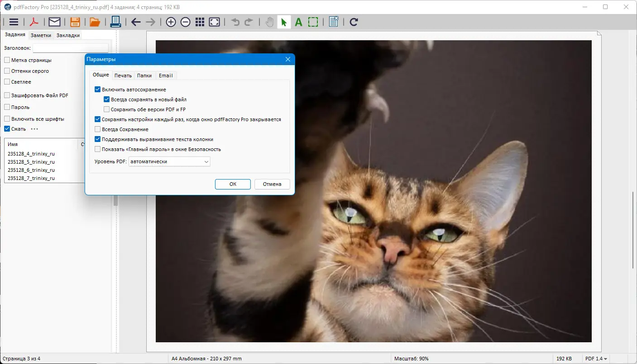The image size is (637, 364).
Task: Open the Email tab
Action: click(x=166, y=76)
